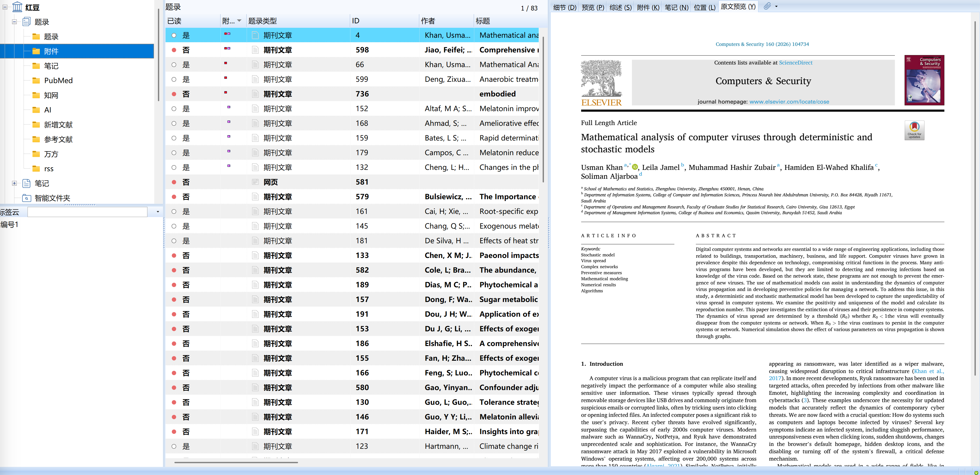Image resolution: width=980 pixels, height=475 pixels.
Task: Click the red attachment marker for ID 66
Action: [x=225, y=63]
